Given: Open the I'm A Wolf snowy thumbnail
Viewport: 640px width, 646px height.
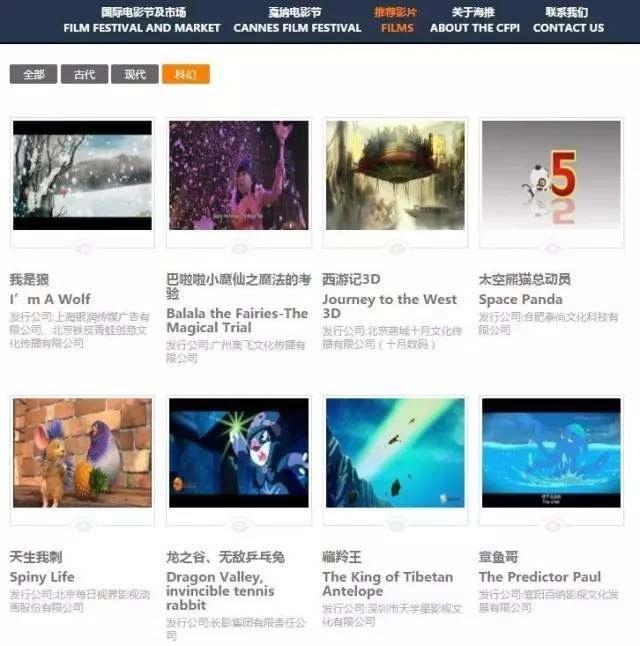Looking at the screenshot, I should (x=82, y=176).
